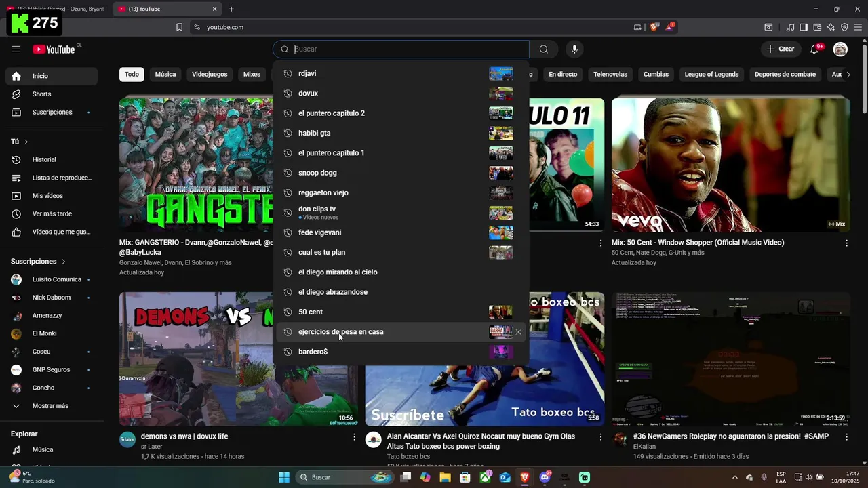Screen dimensions: 868x488
Task: Open Nick Daboom channel
Action: pos(52,298)
